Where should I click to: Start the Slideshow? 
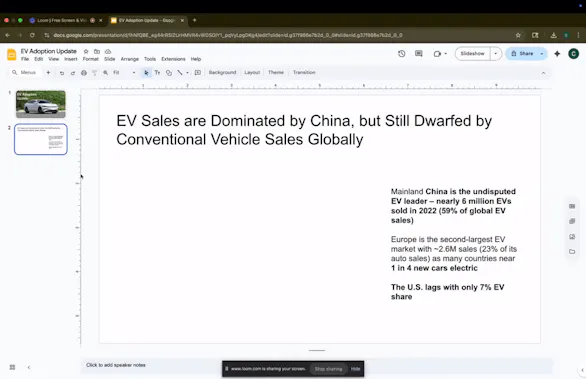pos(472,54)
